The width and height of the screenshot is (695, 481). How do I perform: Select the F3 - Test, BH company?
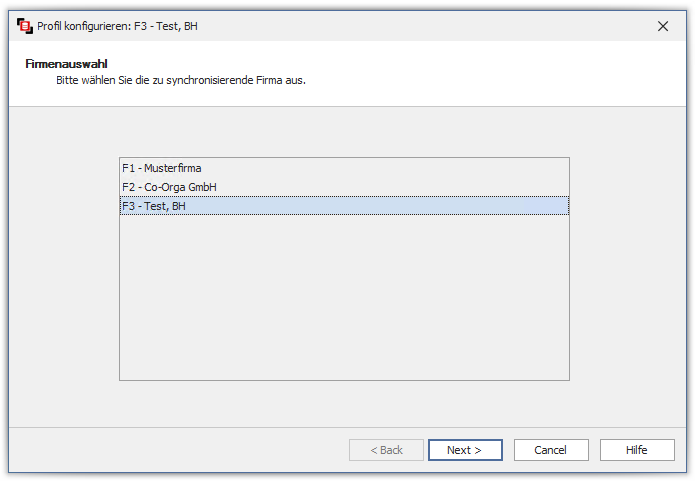pyautogui.click(x=154, y=206)
